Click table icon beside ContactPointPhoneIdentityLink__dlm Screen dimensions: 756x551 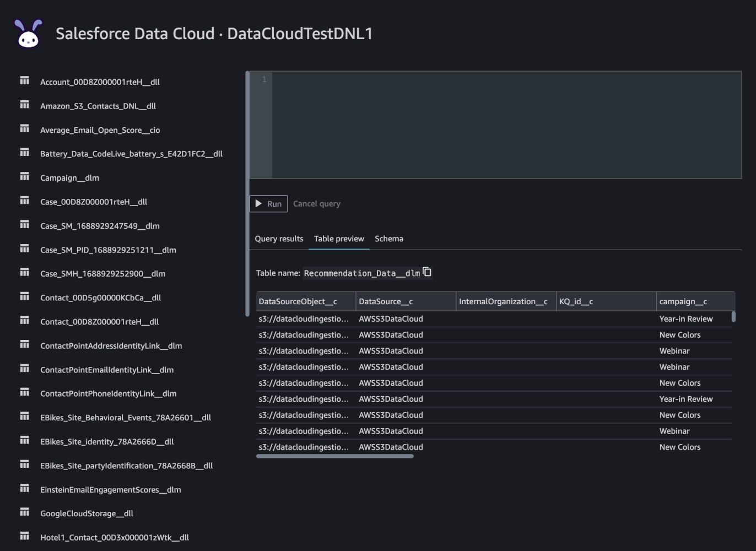pos(25,392)
